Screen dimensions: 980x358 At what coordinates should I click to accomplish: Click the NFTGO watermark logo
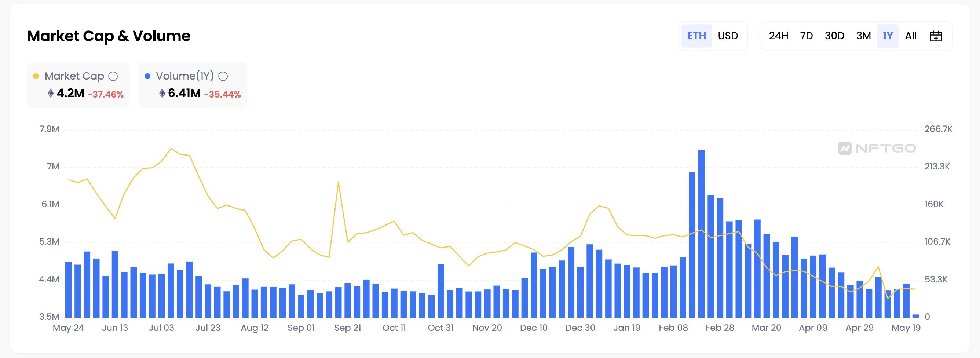click(877, 148)
